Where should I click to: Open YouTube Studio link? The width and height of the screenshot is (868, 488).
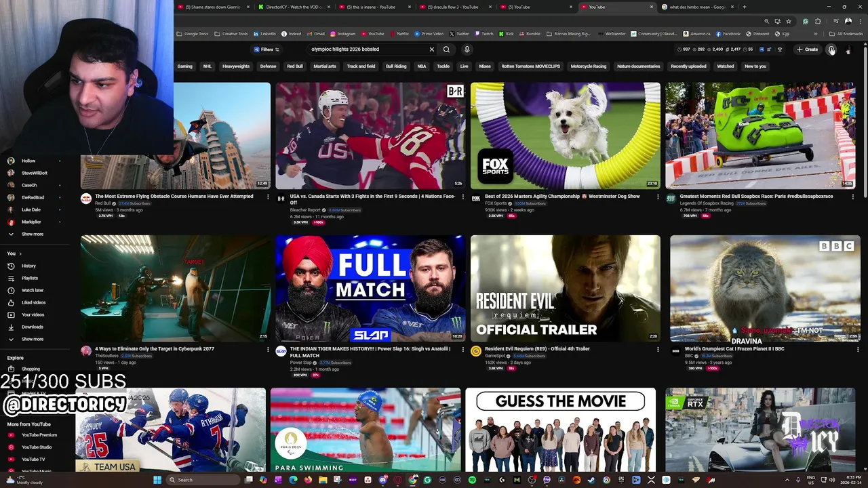pyautogui.click(x=37, y=447)
